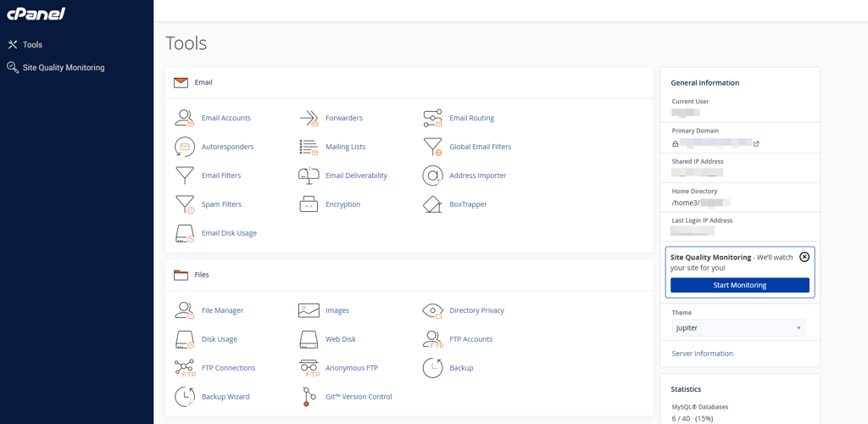This screenshot has width=868, height=424.
Task: Open the Email Routing link text
Action: pos(471,118)
